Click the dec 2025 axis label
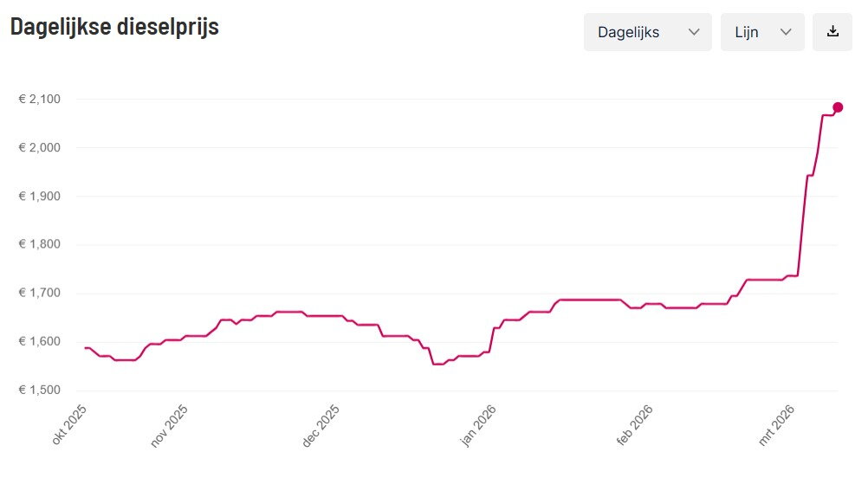The image size is (868, 478). [x=320, y=425]
